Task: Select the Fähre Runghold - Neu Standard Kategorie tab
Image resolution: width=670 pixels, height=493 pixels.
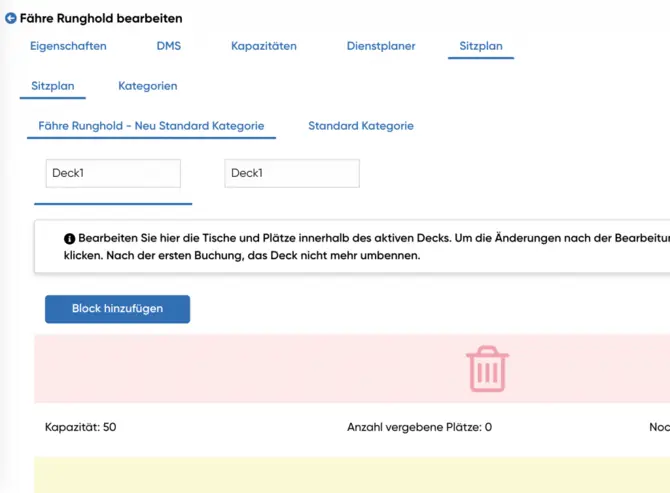Action: tap(151, 126)
